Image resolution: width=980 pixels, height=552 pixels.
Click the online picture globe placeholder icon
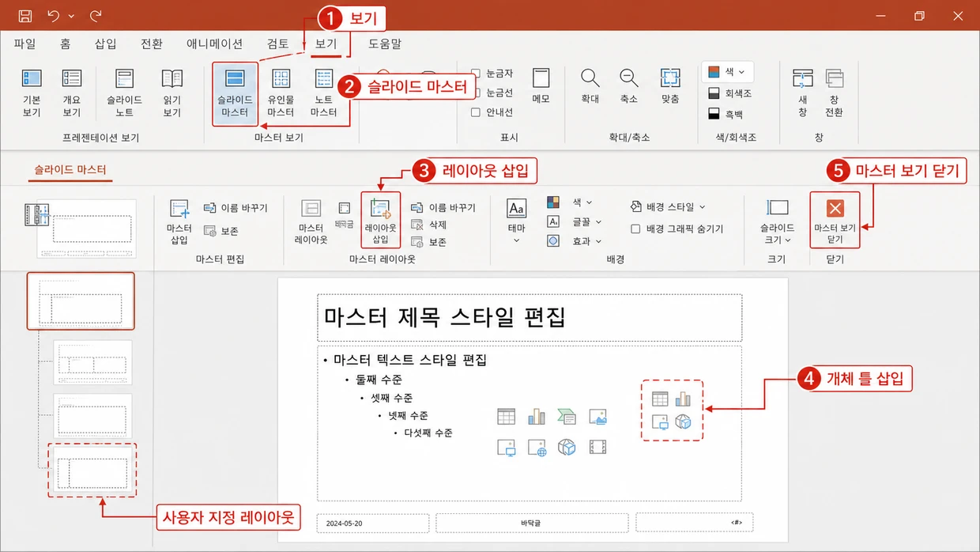click(x=537, y=448)
